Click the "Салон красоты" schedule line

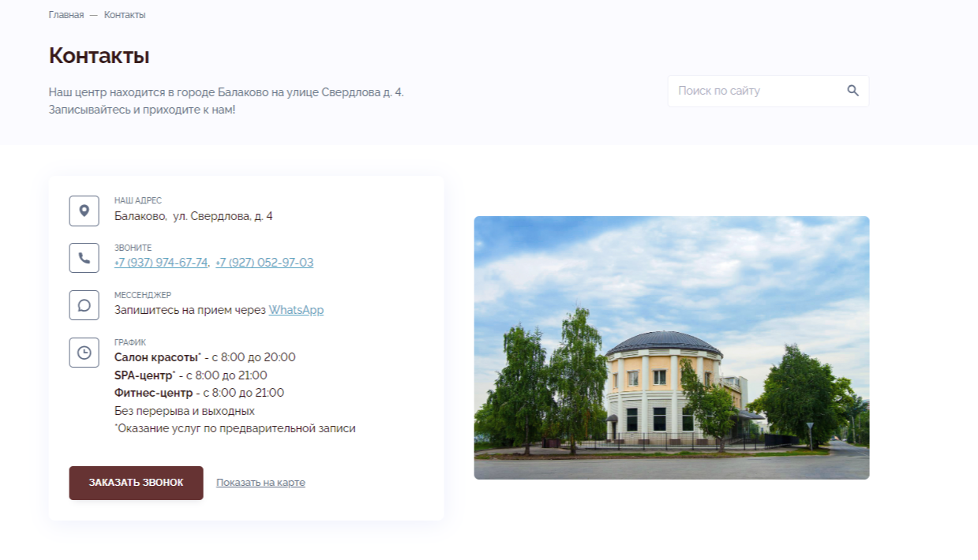[204, 357]
